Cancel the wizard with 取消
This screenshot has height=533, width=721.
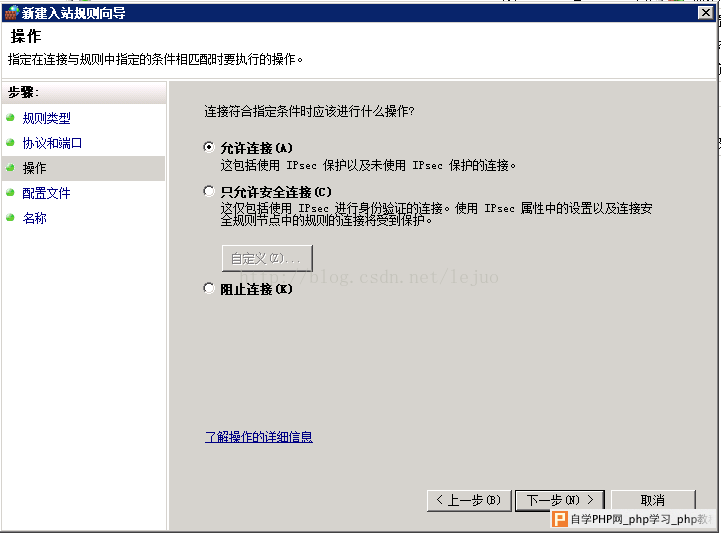pos(653,500)
